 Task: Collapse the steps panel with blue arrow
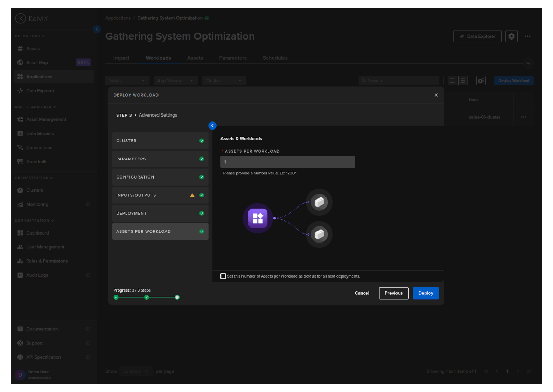(x=212, y=126)
